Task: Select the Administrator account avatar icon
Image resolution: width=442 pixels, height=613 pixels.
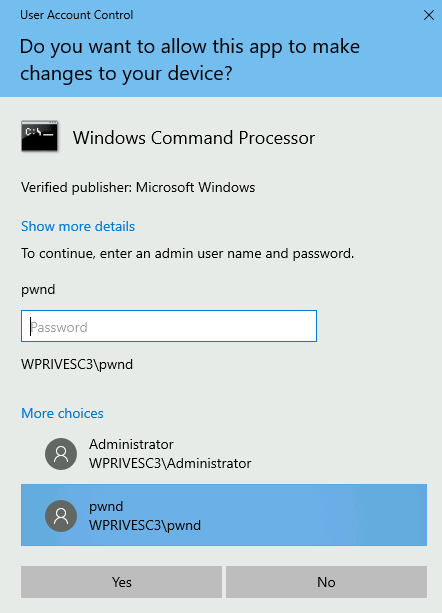Action: (x=61, y=453)
